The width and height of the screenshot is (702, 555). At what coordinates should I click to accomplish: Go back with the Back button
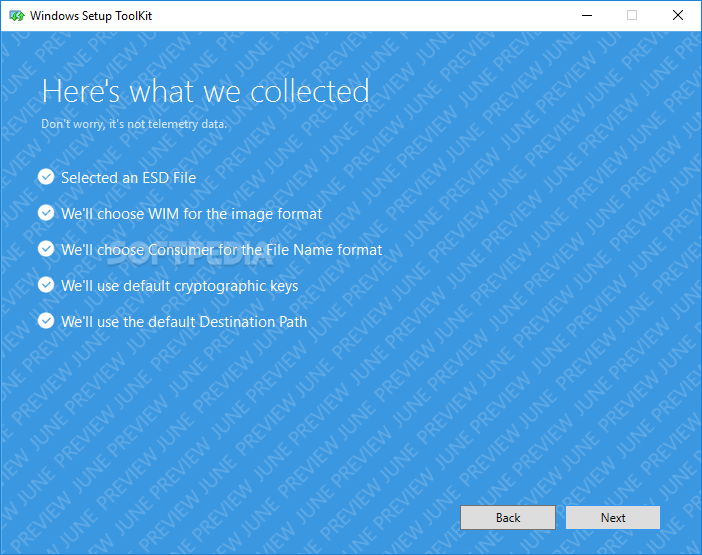[508, 517]
